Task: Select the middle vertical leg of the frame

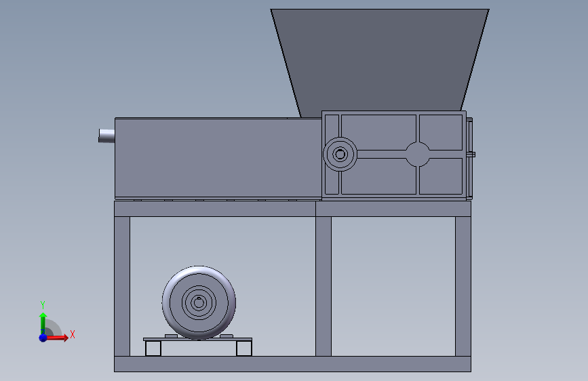Action: point(324,286)
